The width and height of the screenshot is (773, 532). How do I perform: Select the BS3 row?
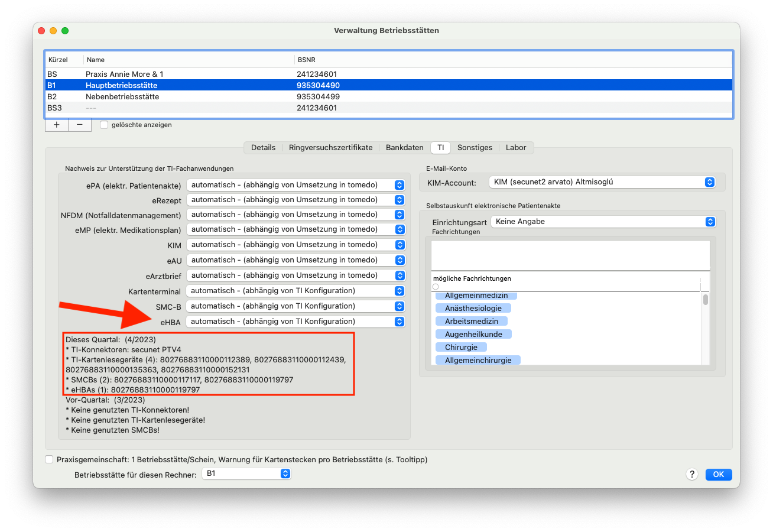tap(389, 108)
